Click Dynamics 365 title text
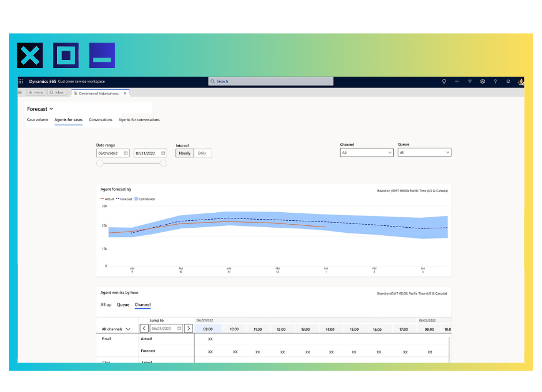Image resolution: width=542 pixels, height=392 pixels. click(x=43, y=81)
